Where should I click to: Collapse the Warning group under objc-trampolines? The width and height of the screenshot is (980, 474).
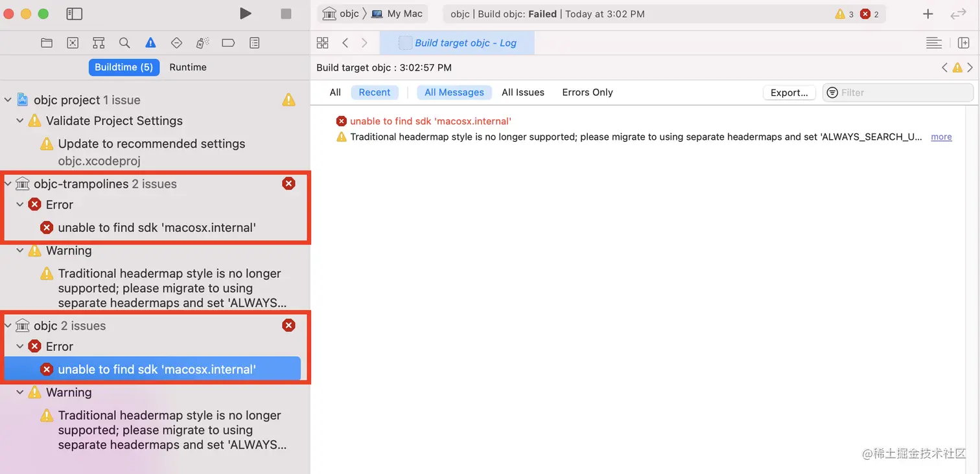(x=20, y=251)
